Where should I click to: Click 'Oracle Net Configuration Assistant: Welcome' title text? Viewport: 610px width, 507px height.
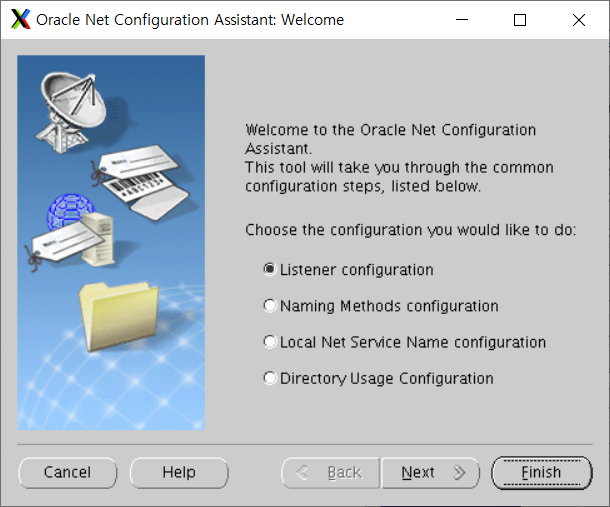pyautogui.click(x=190, y=19)
